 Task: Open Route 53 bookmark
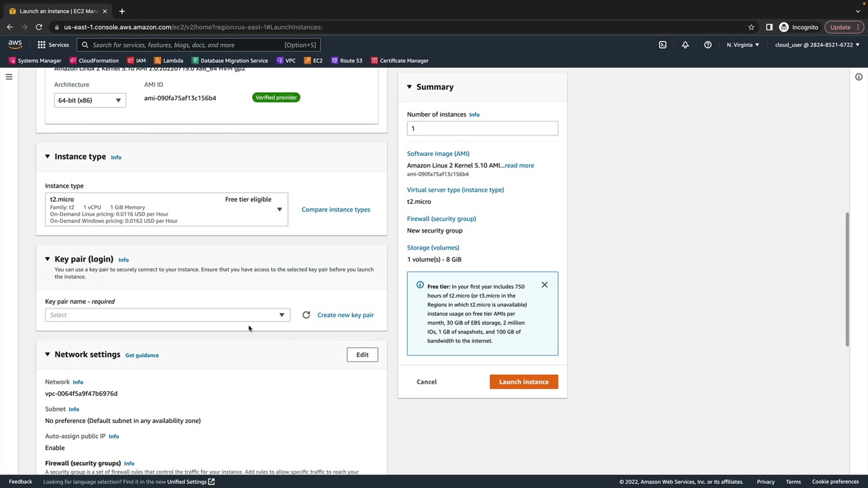(347, 60)
